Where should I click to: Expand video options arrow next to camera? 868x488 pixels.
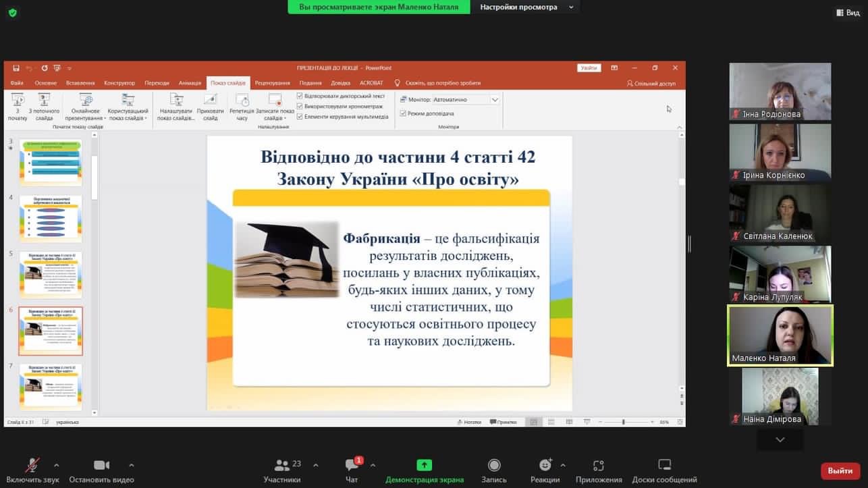coord(131,465)
